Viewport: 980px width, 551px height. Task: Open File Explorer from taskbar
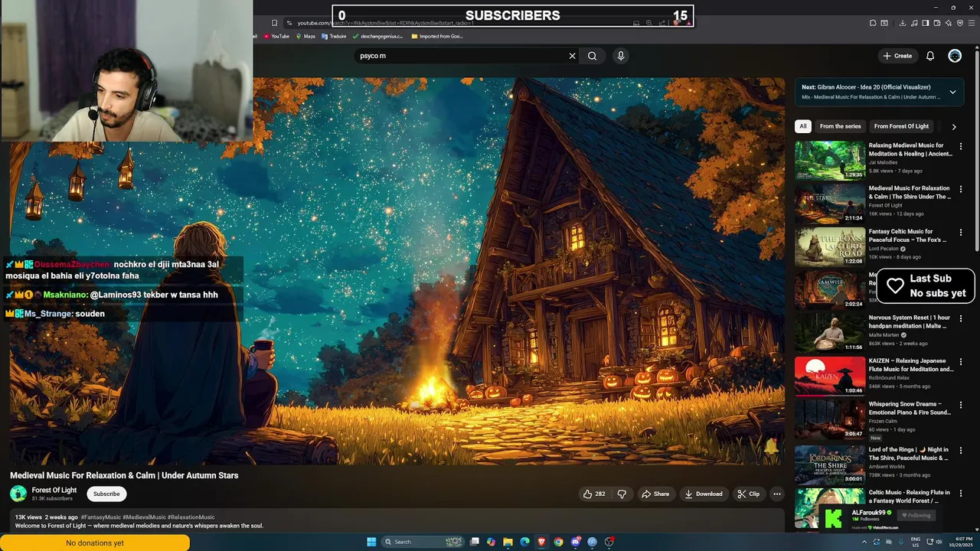click(x=508, y=542)
